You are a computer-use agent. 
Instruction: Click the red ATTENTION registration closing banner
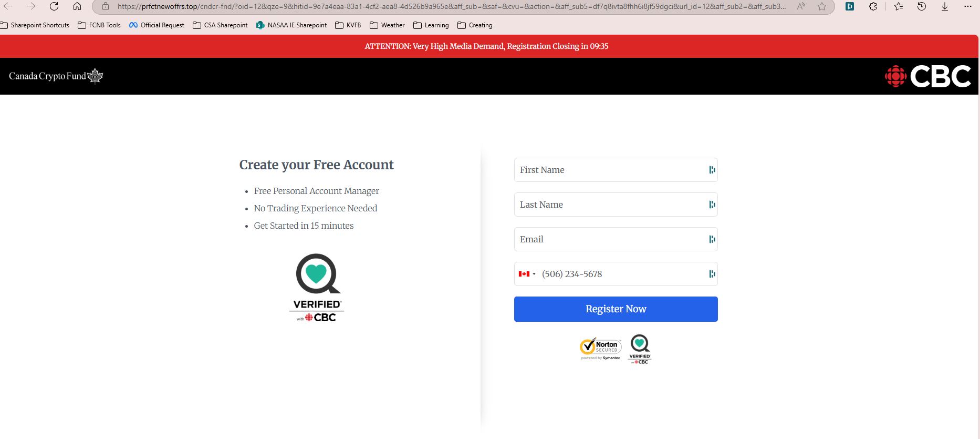point(489,46)
